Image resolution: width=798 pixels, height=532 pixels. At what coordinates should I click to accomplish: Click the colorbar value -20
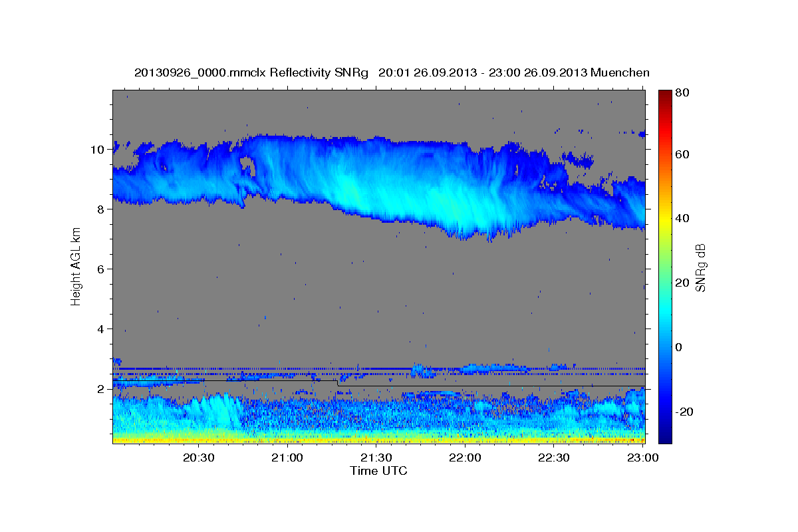[x=684, y=412]
